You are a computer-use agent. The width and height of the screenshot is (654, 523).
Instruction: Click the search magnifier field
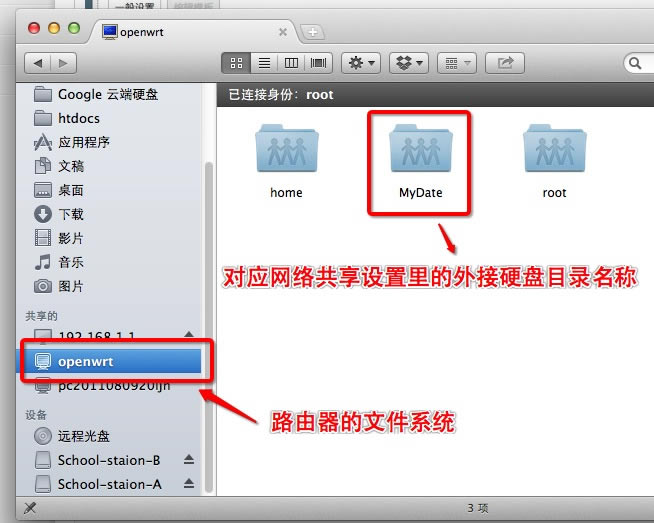(638, 63)
